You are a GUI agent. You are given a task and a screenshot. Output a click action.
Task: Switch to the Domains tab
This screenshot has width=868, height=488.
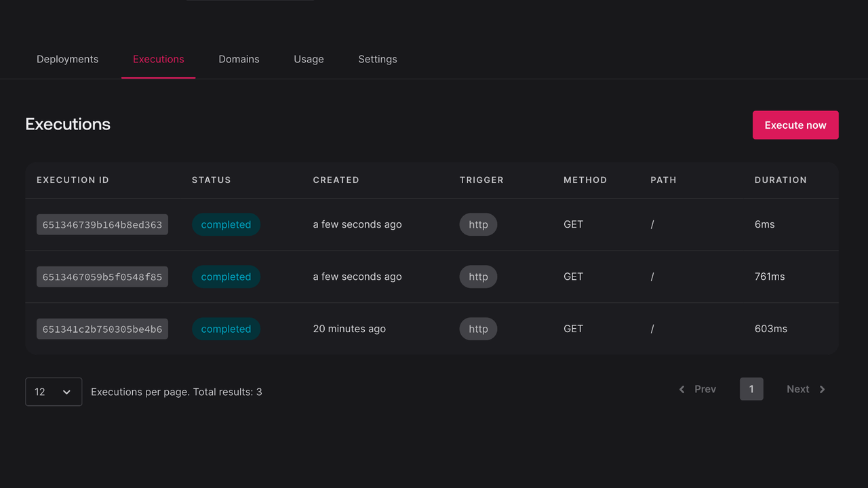tap(239, 59)
